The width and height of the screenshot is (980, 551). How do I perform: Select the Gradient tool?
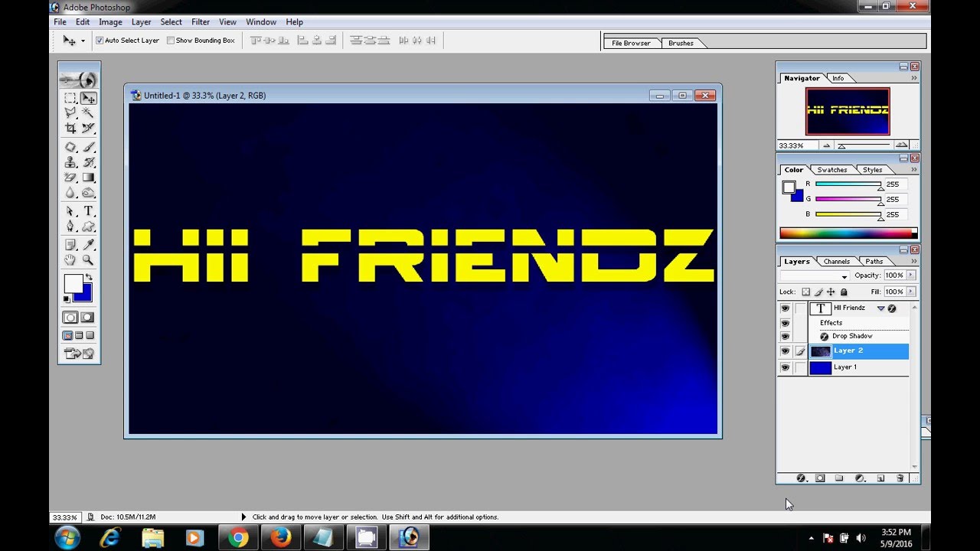pos(89,178)
